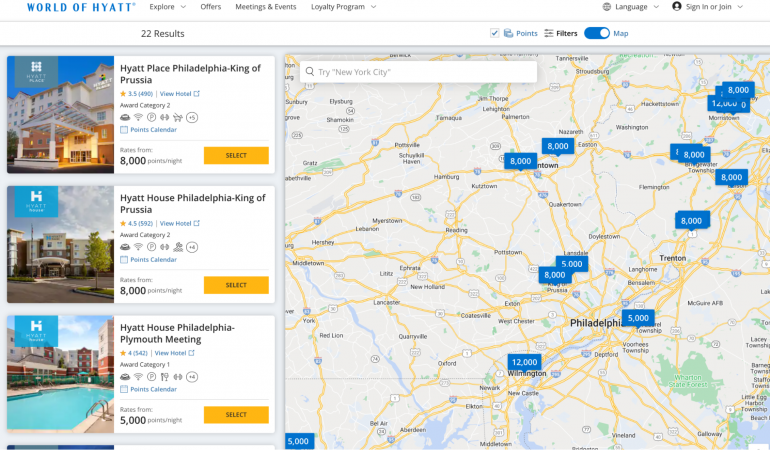This screenshot has height=450, width=770.
Task: Expand the Loyalty Program dropdown
Action: 343,7
